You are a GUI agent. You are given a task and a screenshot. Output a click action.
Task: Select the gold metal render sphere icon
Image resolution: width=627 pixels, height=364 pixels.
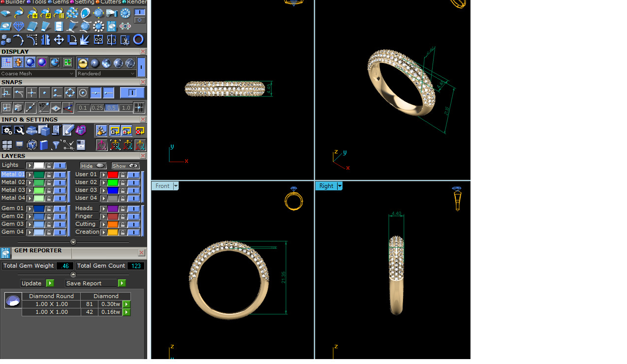[x=83, y=63]
